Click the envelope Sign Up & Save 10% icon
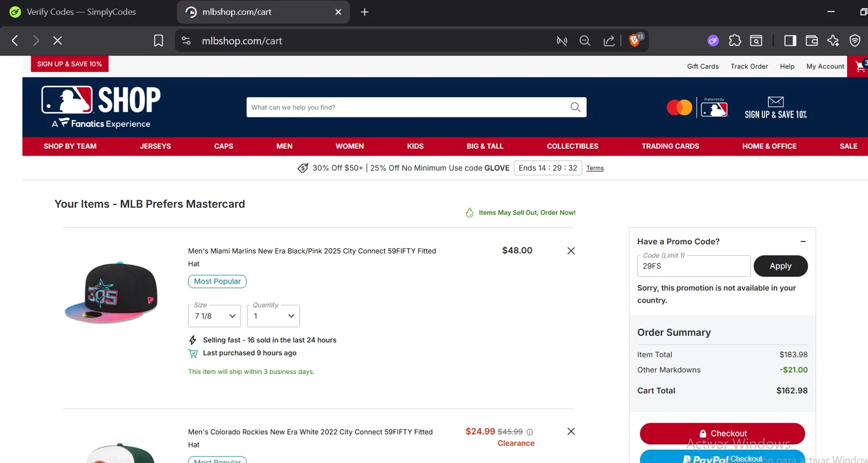The height and width of the screenshot is (463, 868). pos(775,107)
